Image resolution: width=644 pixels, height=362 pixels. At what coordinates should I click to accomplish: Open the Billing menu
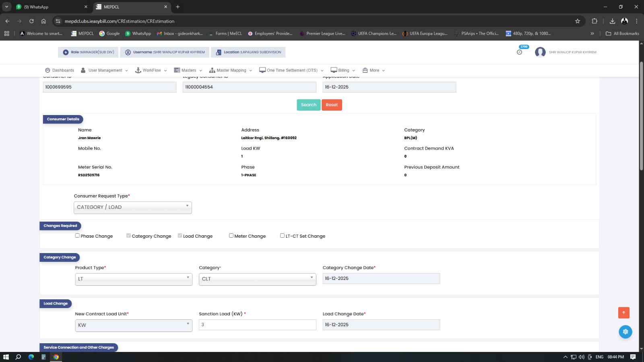[343, 70]
